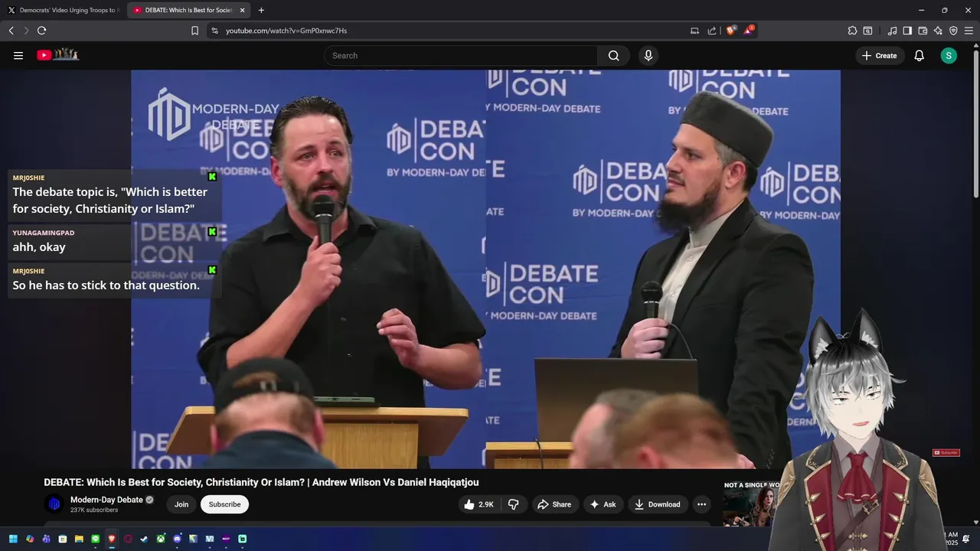Start voice search with the microphone icon
Screen dimensions: 980x551
coord(648,55)
